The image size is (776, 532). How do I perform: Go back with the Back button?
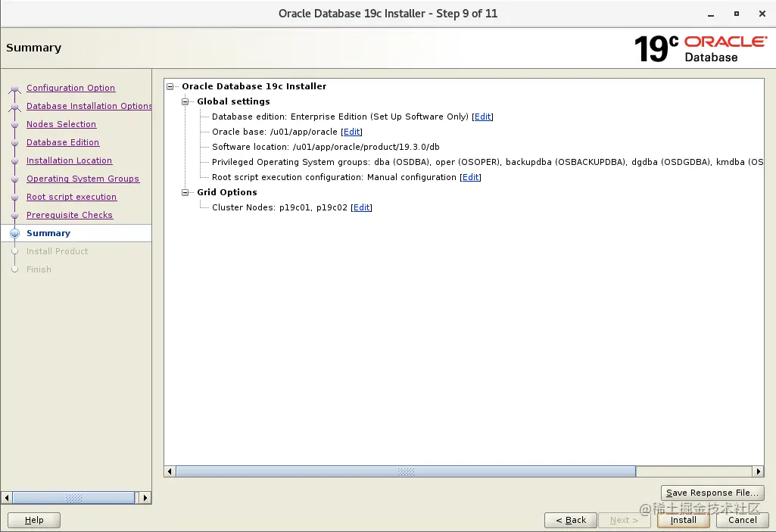click(x=571, y=520)
